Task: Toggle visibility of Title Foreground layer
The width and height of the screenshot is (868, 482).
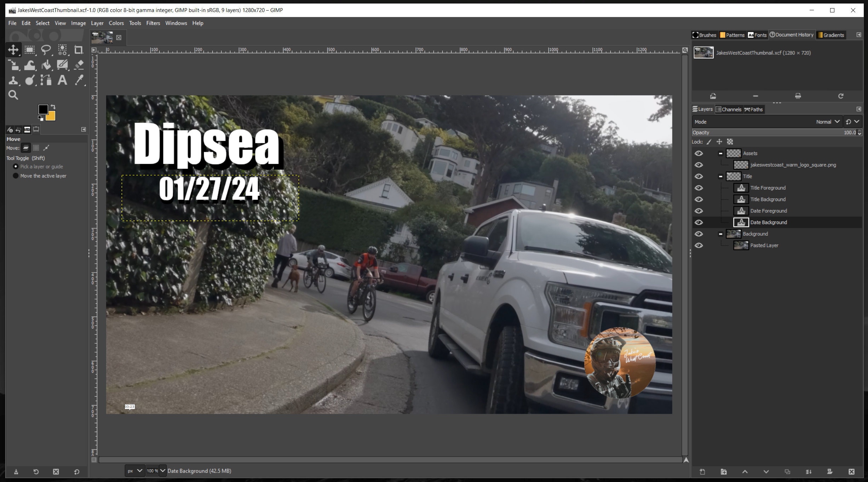Action: pos(699,188)
